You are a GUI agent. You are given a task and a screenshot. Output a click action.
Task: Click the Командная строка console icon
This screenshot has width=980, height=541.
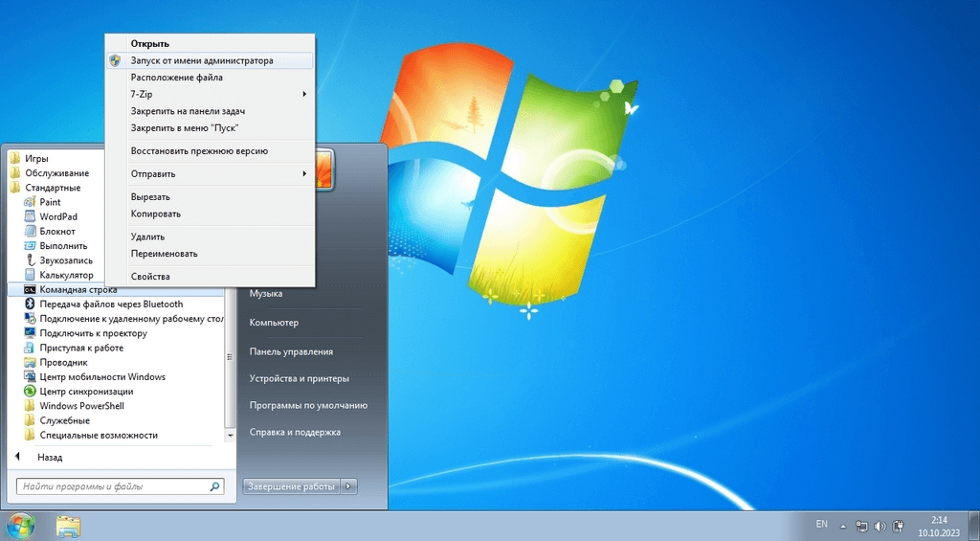30,289
